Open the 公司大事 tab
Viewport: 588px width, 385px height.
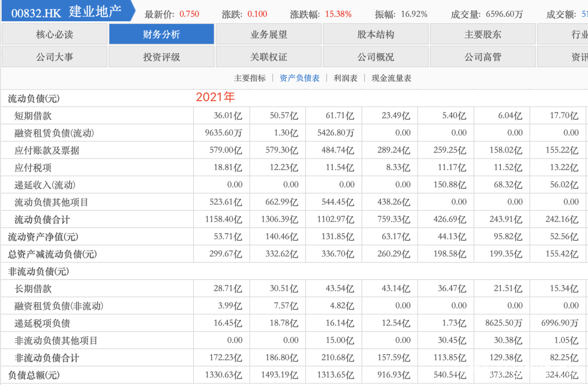coord(54,57)
